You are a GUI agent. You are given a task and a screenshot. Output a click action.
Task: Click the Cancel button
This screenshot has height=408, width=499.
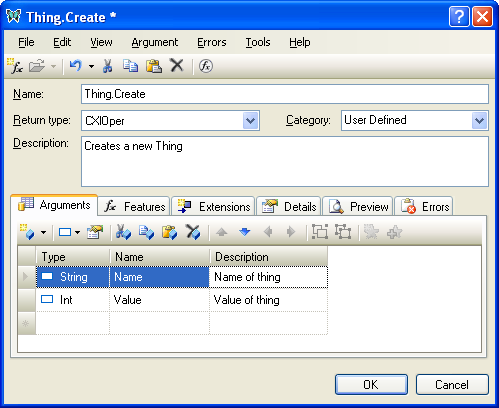coord(452,385)
